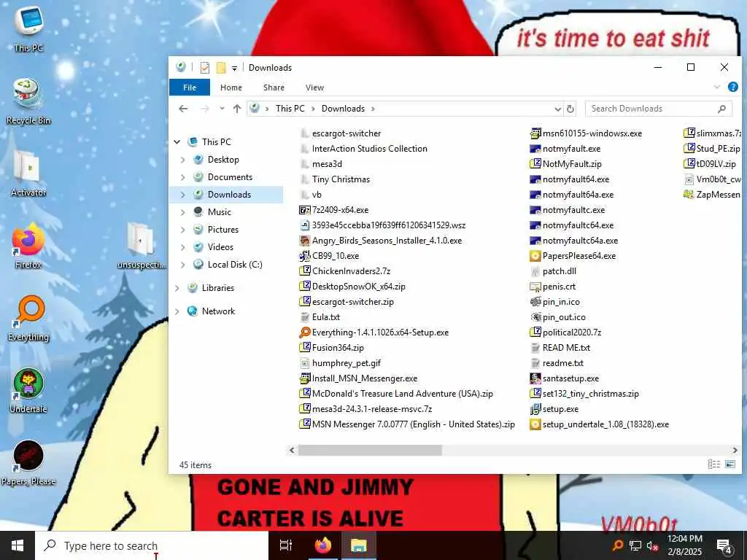Select the Activator desktop icon
Screen dimensions: 747x560
[28, 174]
